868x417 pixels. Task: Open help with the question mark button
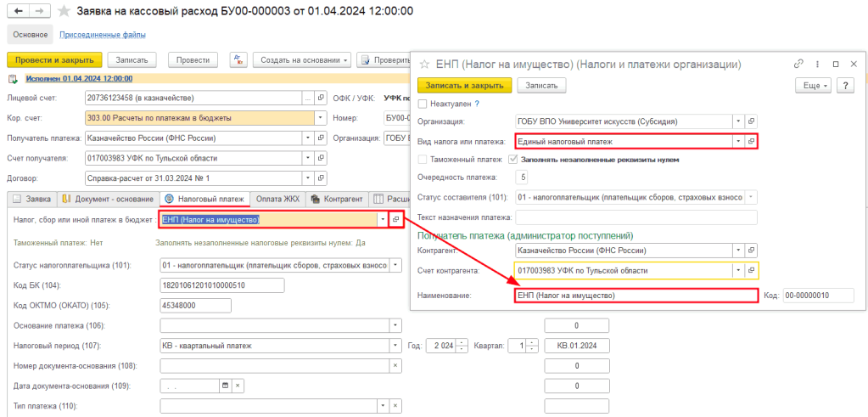point(844,86)
